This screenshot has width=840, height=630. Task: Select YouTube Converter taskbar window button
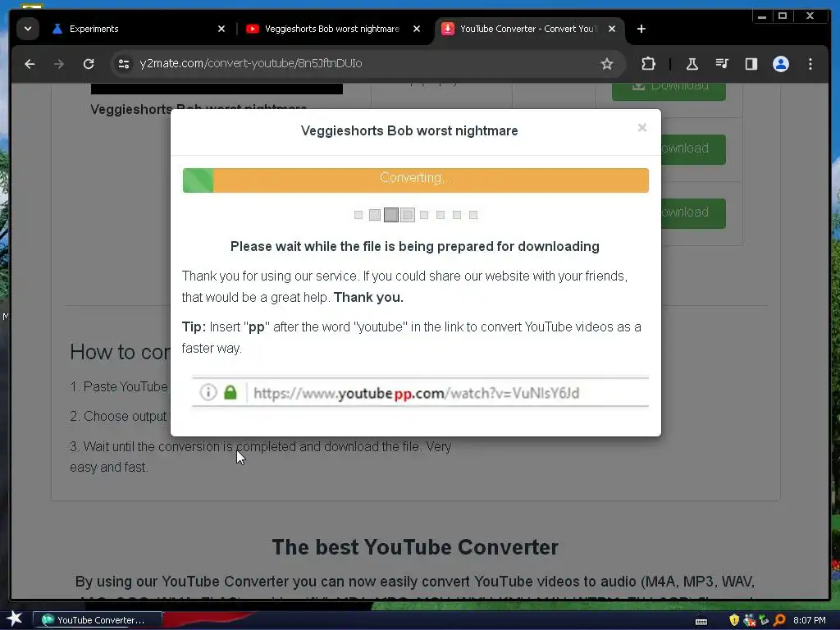point(98,620)
